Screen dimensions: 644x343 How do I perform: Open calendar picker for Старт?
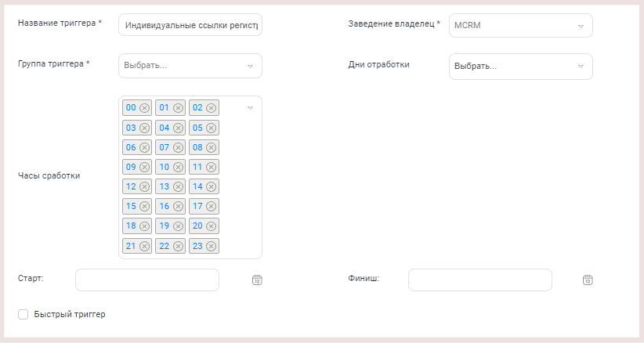(257, 280)
